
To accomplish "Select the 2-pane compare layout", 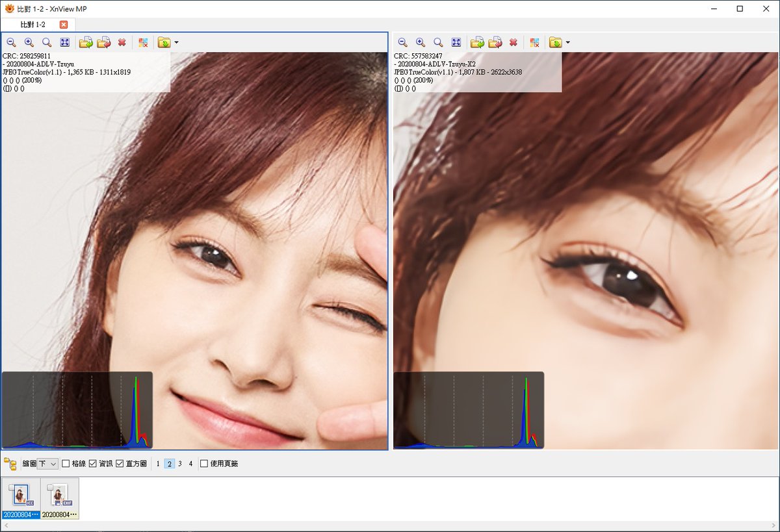I will pyautogui.click(x=169, y=464).
